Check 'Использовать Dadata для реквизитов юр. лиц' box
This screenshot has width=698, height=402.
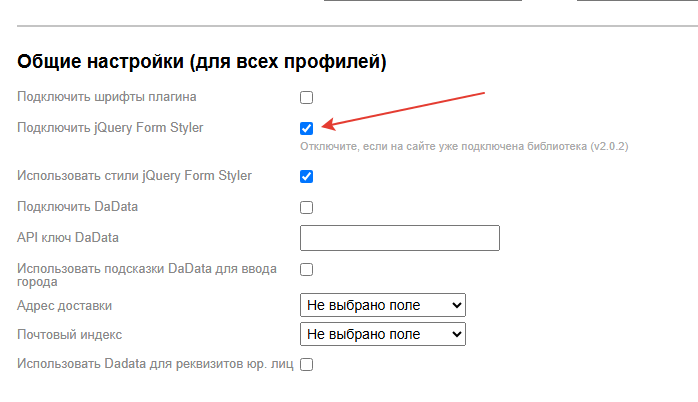306,364
